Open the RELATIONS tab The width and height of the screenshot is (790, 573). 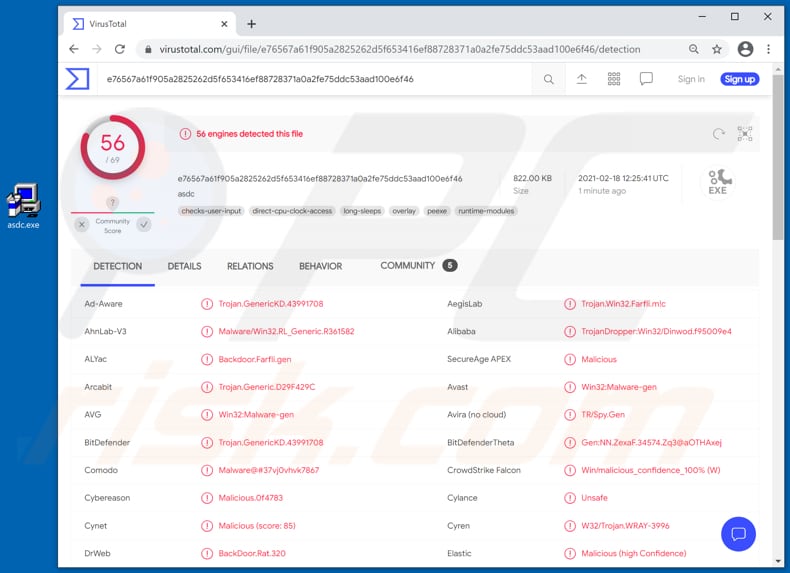tap(250, 266)
